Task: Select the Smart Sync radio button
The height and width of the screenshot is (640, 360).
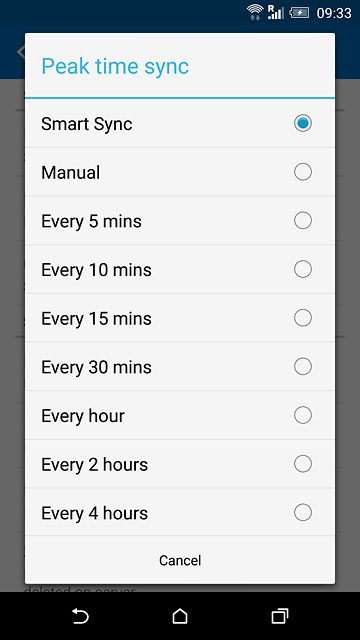Action: click(x=303, y=123)
